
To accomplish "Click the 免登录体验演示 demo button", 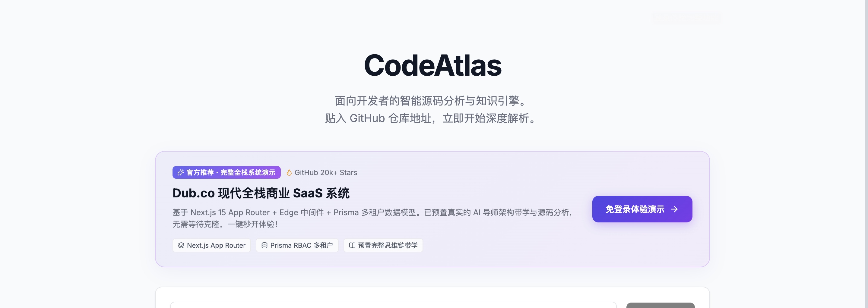I will click(642, 209).
